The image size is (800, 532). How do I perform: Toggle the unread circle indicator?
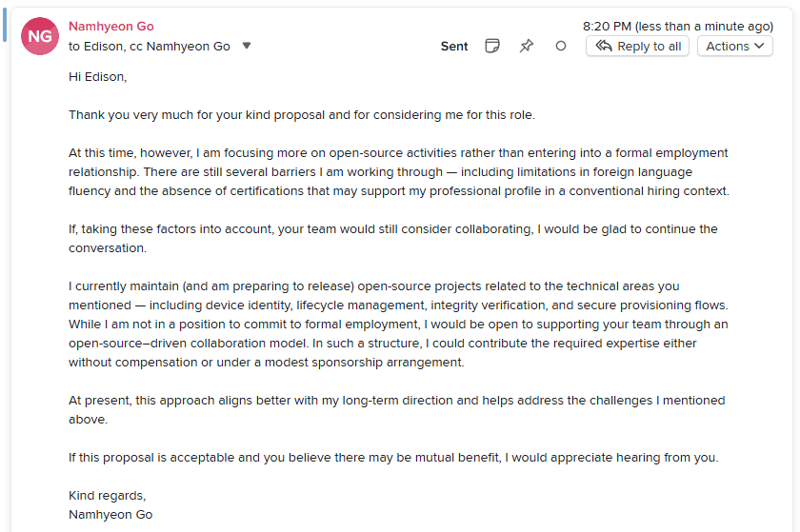561,46
